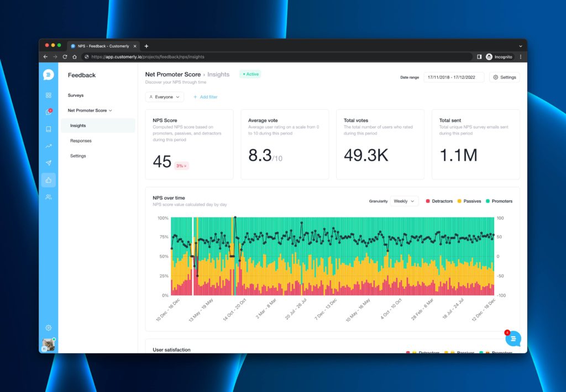
Task: Click the 8.3 average vote value
Action: coord(260,156)
